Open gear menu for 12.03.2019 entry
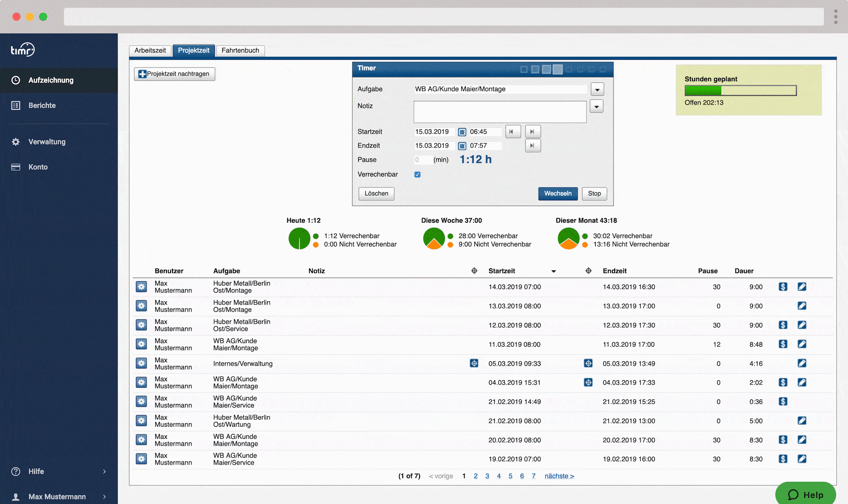 coord(141,325)
